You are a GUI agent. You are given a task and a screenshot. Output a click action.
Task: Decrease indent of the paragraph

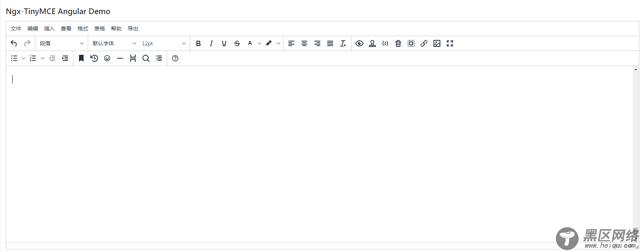point(52,58)
